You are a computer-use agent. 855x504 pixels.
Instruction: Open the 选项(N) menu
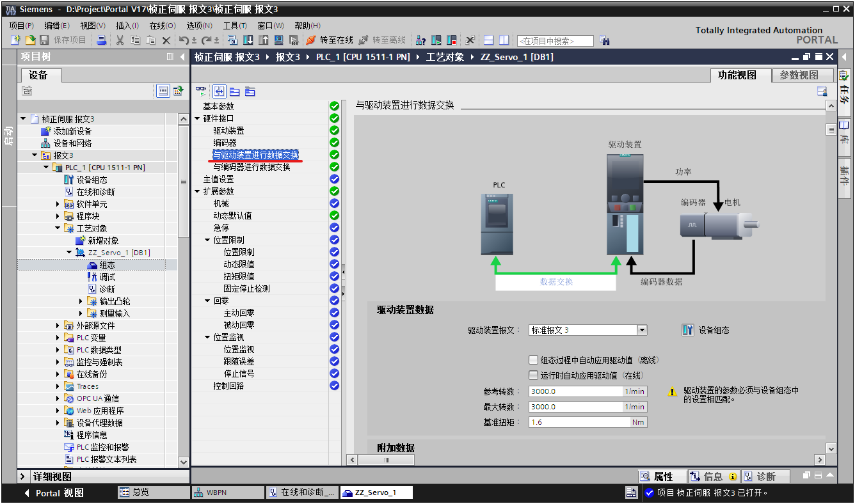click(199, 26)
